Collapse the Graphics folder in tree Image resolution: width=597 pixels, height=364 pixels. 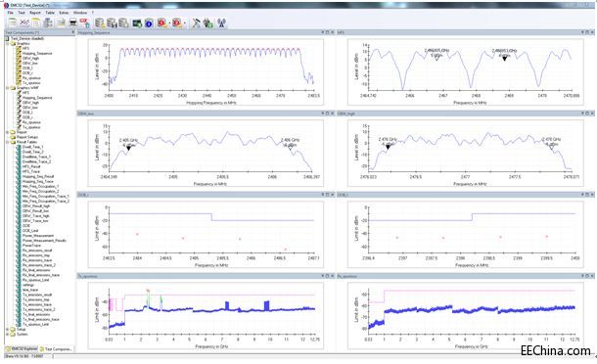pyautogui.click(x=8, y=44)
